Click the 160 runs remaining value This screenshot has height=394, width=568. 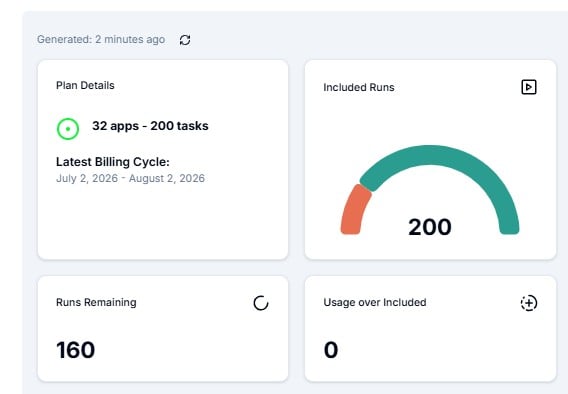pos(75,350)
